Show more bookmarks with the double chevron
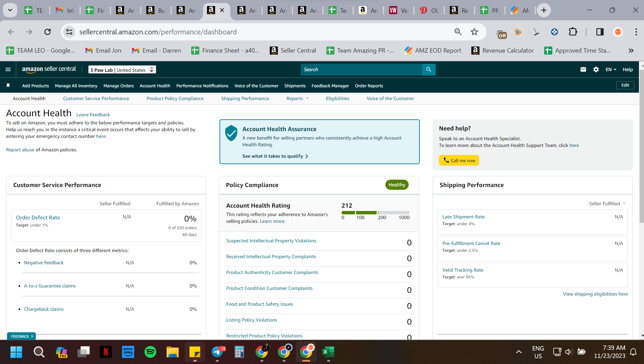The height and width of the screenshot is (364, 644). (631, 51)
